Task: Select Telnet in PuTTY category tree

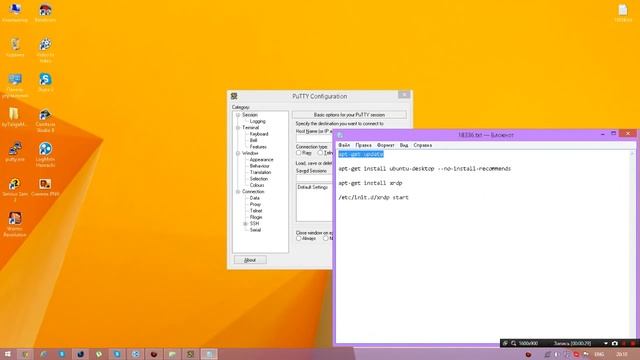Action: click(x=256, y=211)
